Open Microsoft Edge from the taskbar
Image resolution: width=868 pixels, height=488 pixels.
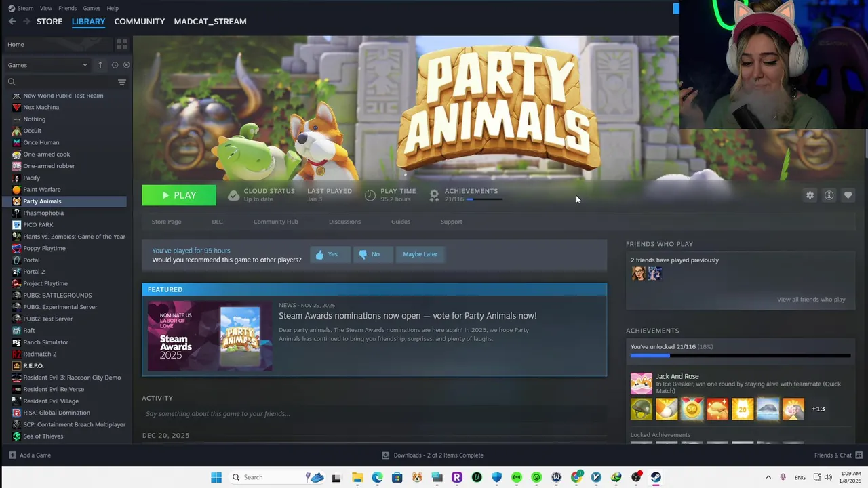377,477
